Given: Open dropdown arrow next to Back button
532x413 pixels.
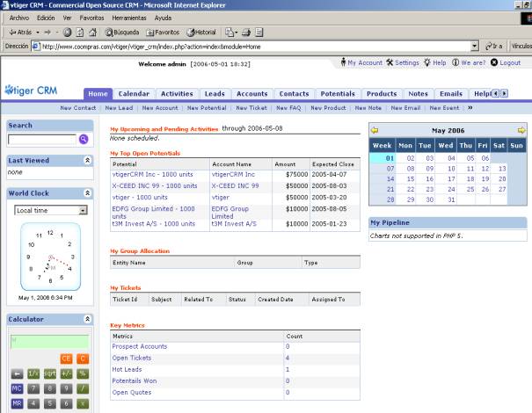Looking at the screenshot, I should (38, 33).
